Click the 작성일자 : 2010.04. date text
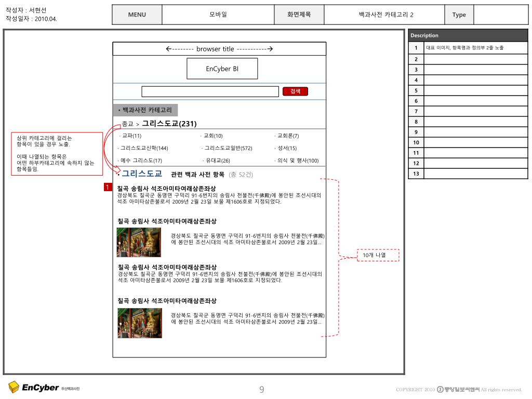 pos(31,19)
